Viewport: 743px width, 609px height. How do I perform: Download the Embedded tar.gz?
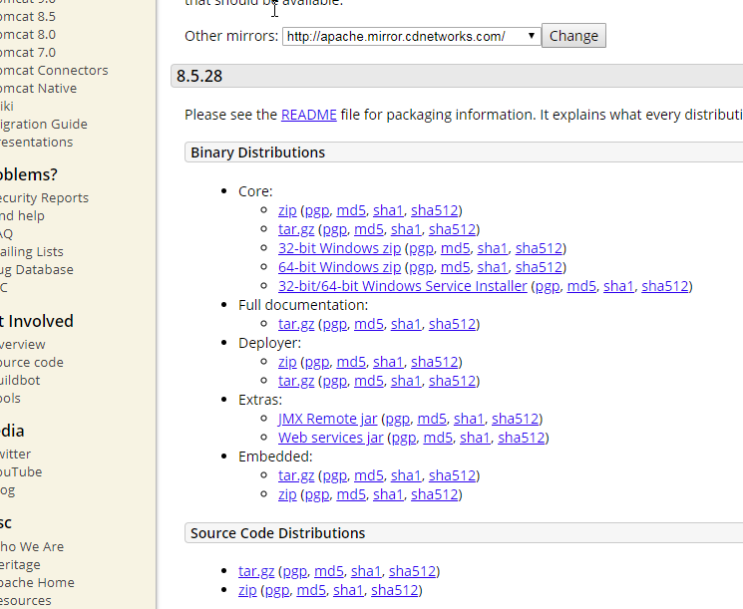[296, 475]
